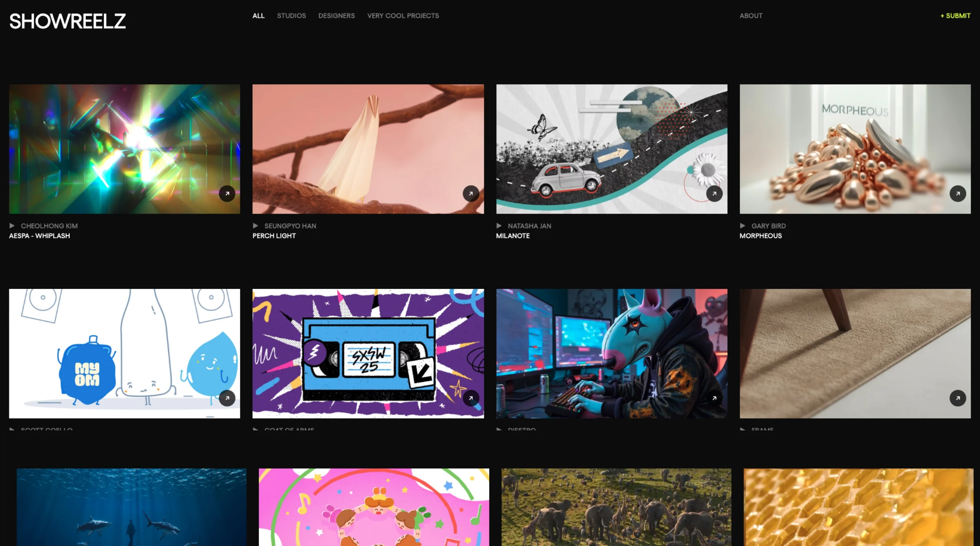Screen dimensions: 980x546
Task: Open the elephants herd thumbnail
Action: coord(616,507)
